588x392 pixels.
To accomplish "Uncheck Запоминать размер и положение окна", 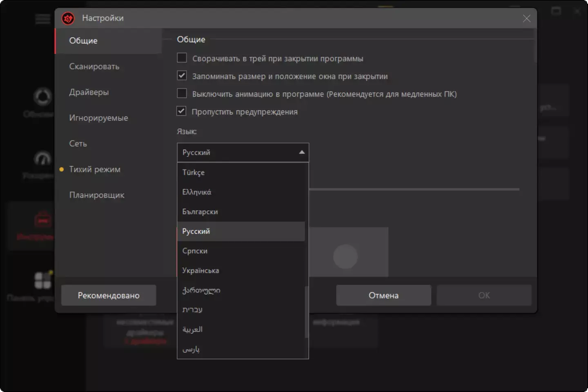I will [x=182, y=76].
